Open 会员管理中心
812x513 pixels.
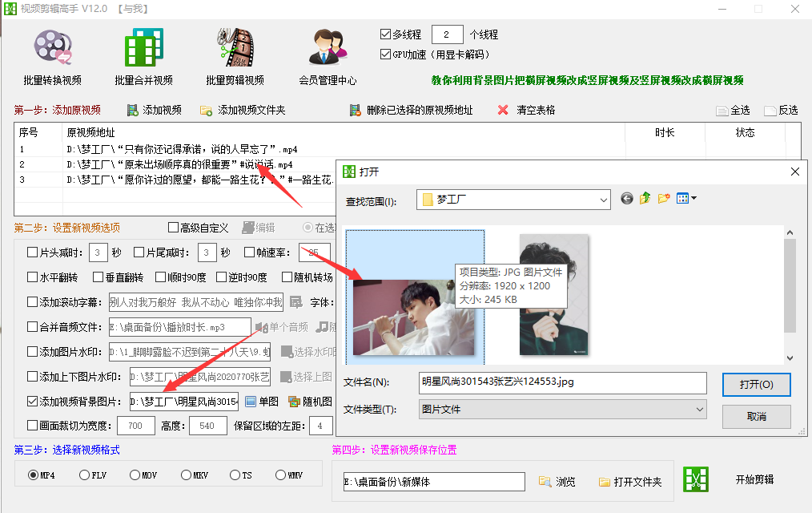coord(328,57)
